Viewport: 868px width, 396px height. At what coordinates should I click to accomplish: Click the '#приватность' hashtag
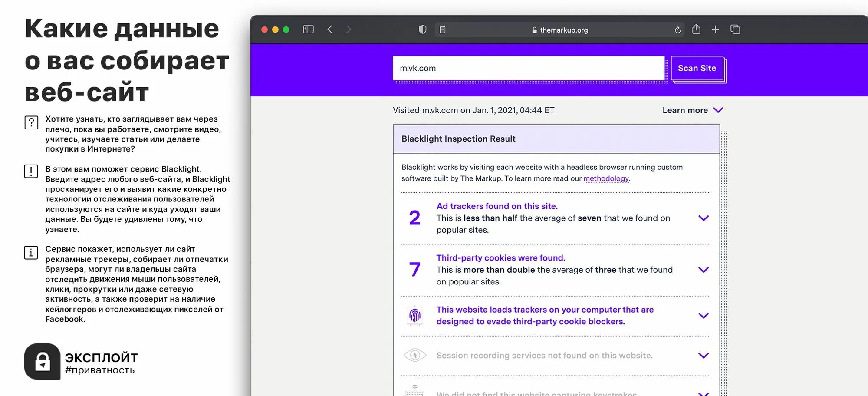100,370
